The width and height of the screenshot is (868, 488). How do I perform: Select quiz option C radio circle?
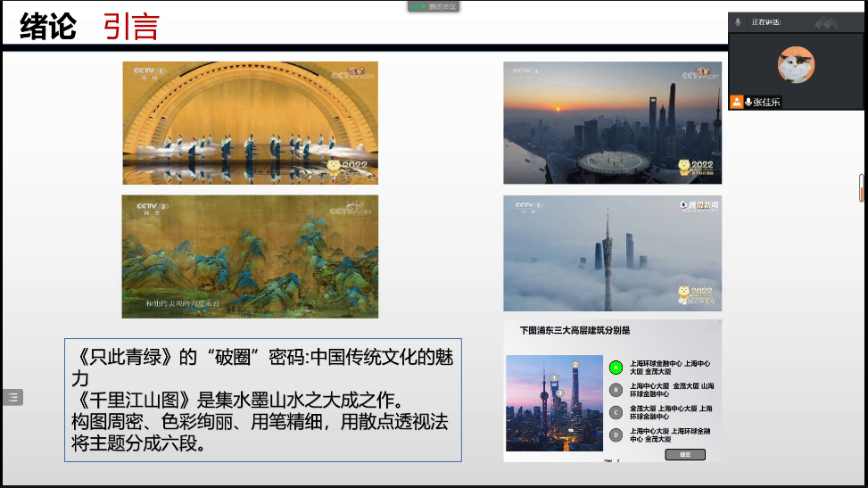point(616,413)
